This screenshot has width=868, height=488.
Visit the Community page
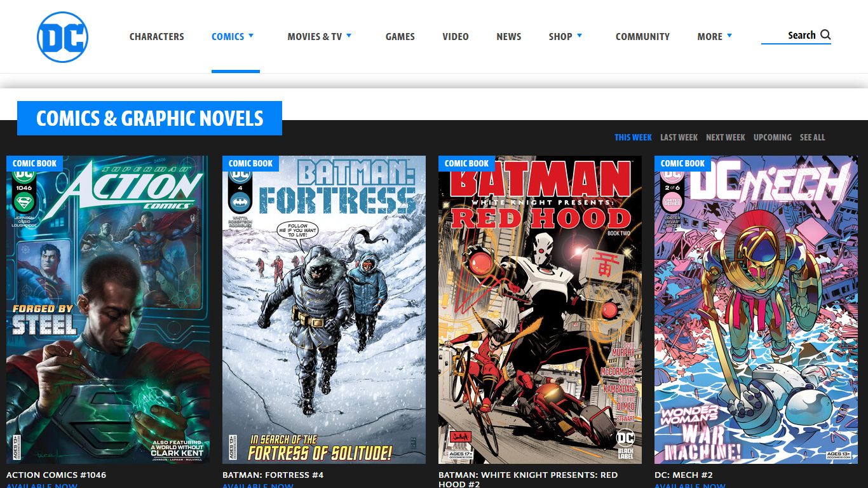642,37
